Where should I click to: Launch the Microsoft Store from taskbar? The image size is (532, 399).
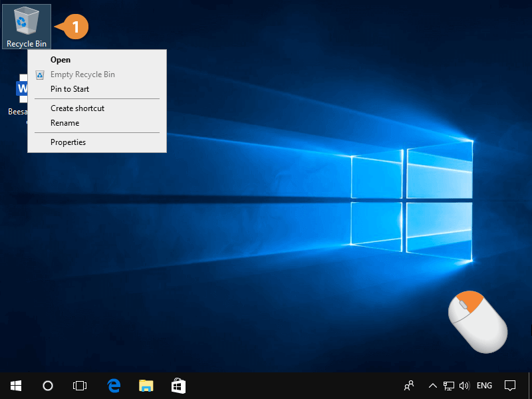pos(178,386)
